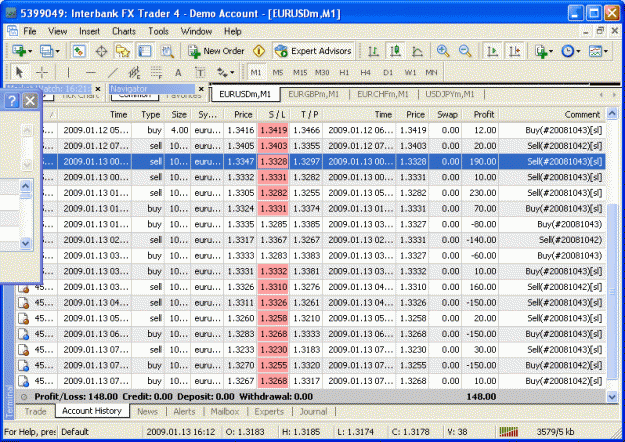This screenshot has height=442, width=625.
Task: Open the Strategy Tester magnifier icon
Action: (167, 51)
